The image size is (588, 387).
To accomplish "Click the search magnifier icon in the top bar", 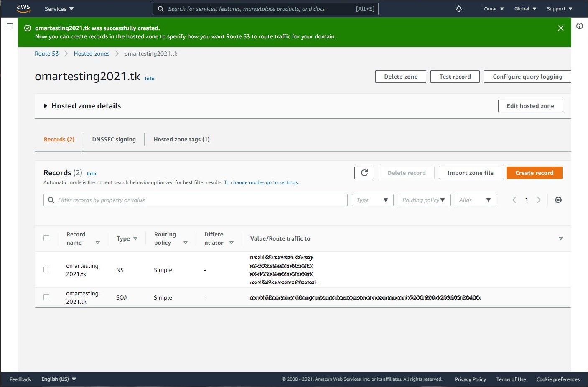I will 160,9.
